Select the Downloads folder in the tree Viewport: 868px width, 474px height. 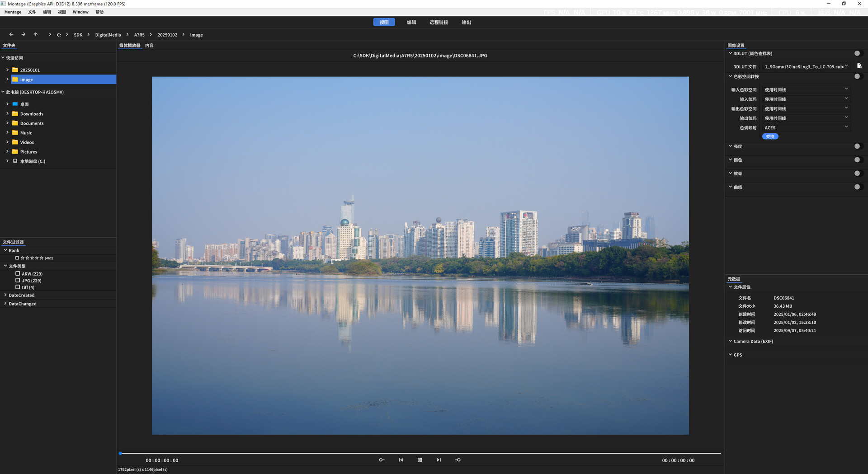point(32,114)
